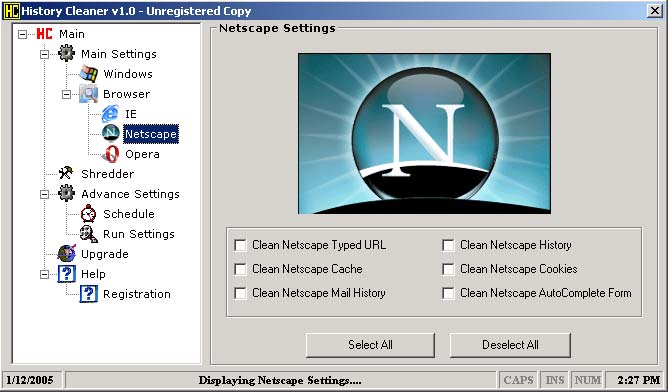Click the red HC Main icon
Image resolution: width=668 pixels, height=392 pixels.
(44, 34)
